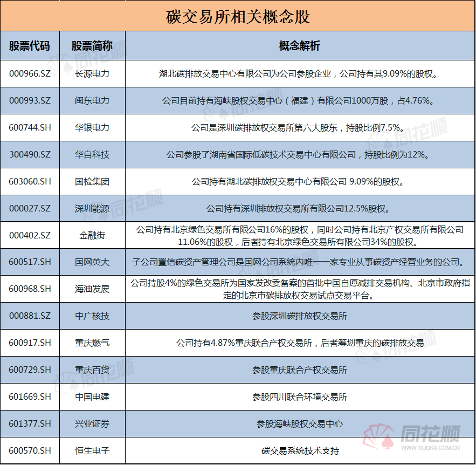Click stock code 300490.SZ
Screen dimensions: 476x465
[30, 155]
